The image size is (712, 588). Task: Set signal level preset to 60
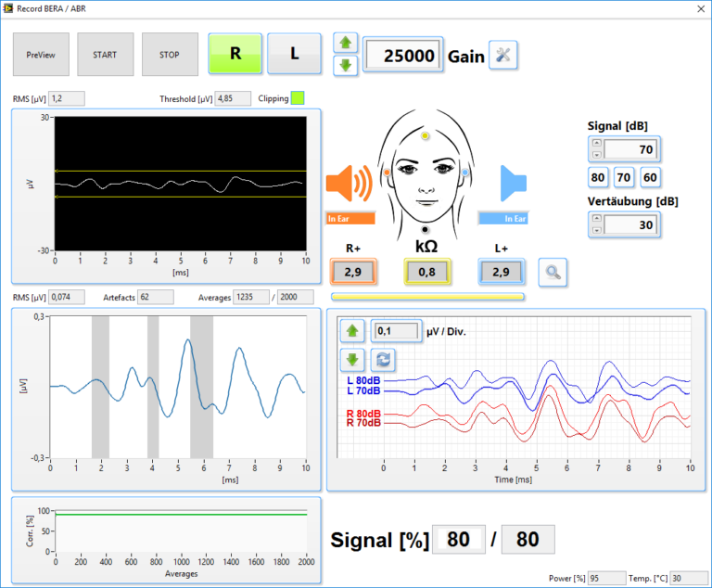pos(650,177)
